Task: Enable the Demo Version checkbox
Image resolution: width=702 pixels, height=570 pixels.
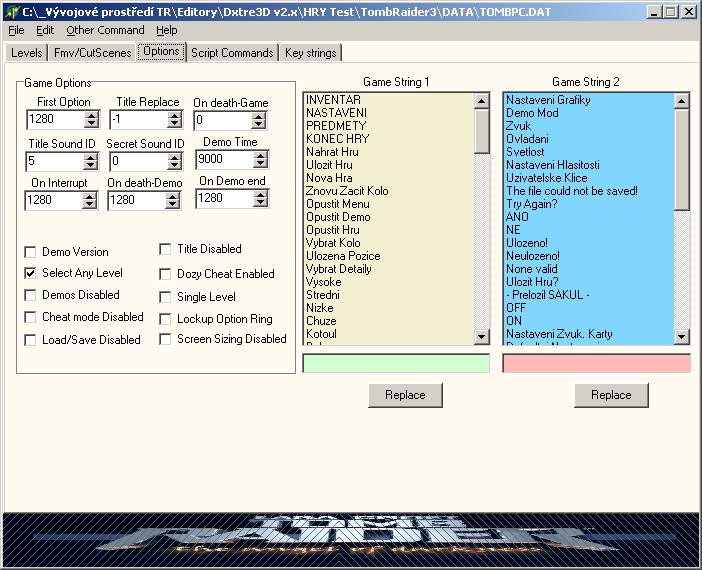Action: 31,252
